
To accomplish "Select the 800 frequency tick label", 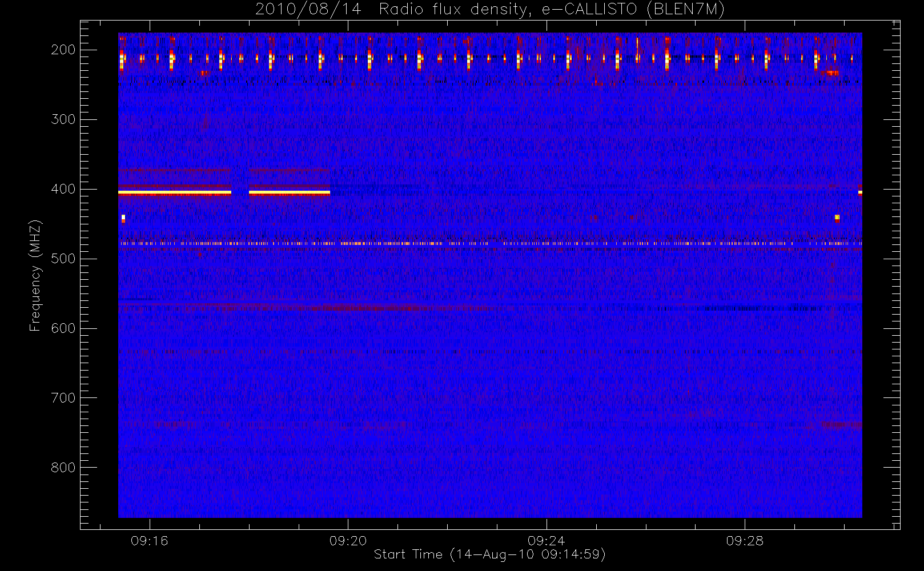I will pyautogui.click(x=63, y=468).
